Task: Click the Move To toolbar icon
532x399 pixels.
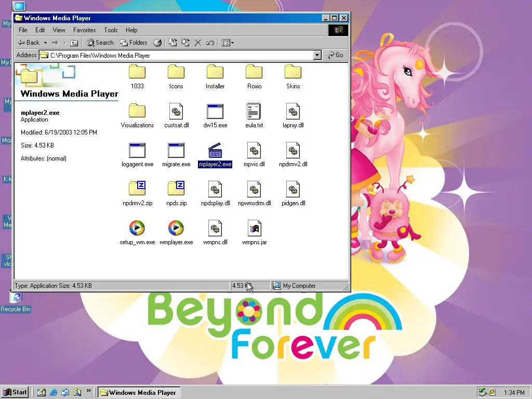Action: pyautogui.click(x=173, y=43)
